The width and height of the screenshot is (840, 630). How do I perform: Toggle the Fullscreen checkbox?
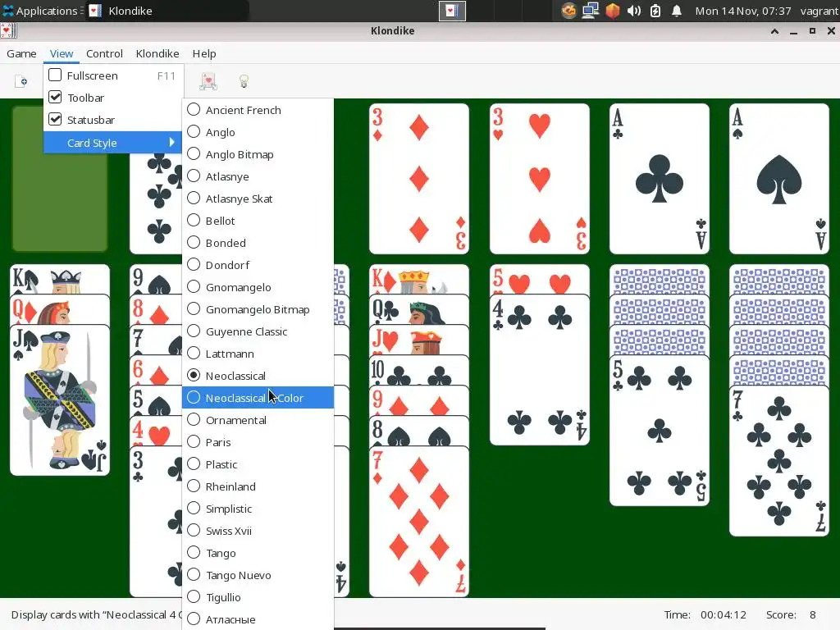55,75
